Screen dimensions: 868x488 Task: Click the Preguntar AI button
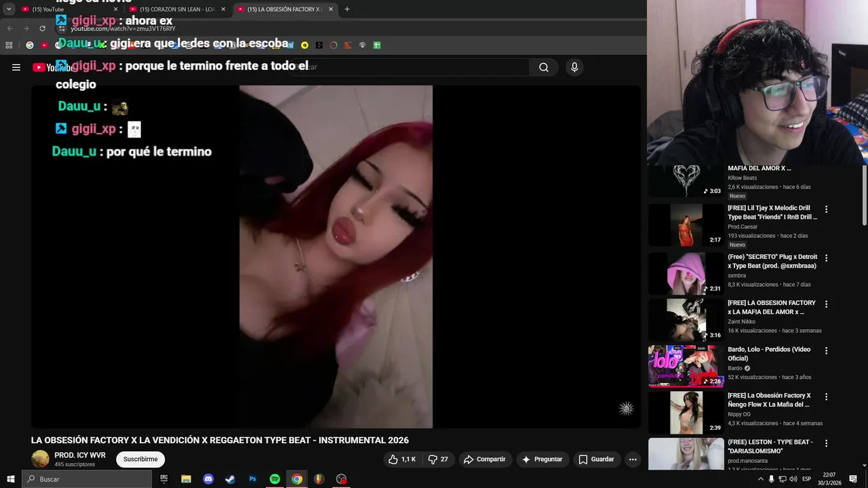click(x=541, y=460)
